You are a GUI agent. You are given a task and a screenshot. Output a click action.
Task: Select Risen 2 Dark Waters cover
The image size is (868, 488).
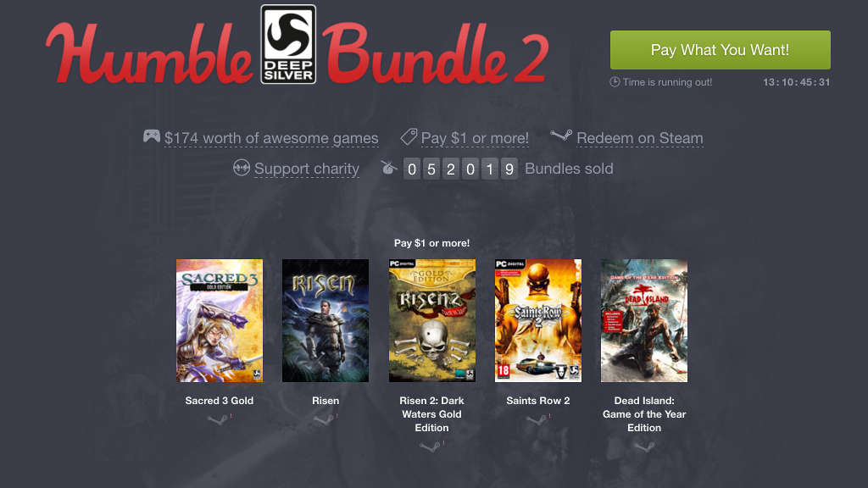432,321
